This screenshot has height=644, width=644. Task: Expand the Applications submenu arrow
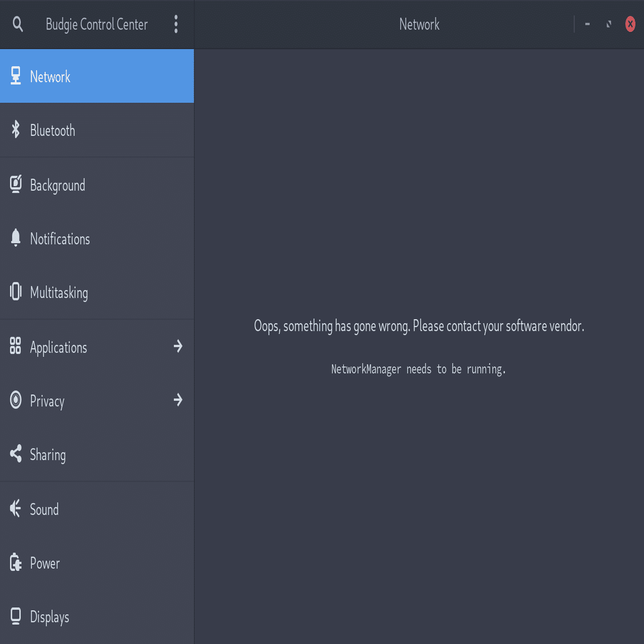point(178,346)
